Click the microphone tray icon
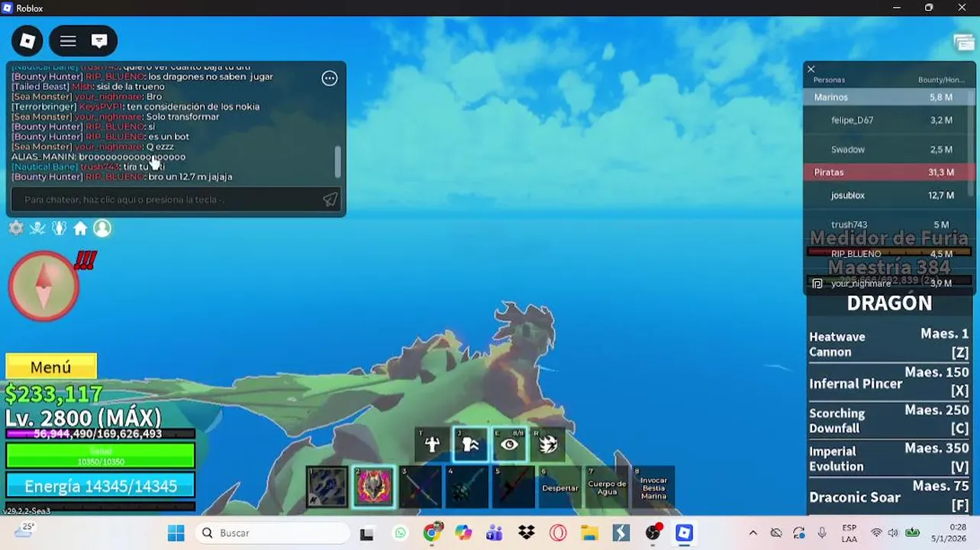The image size is (980, 550). [822, 533]
